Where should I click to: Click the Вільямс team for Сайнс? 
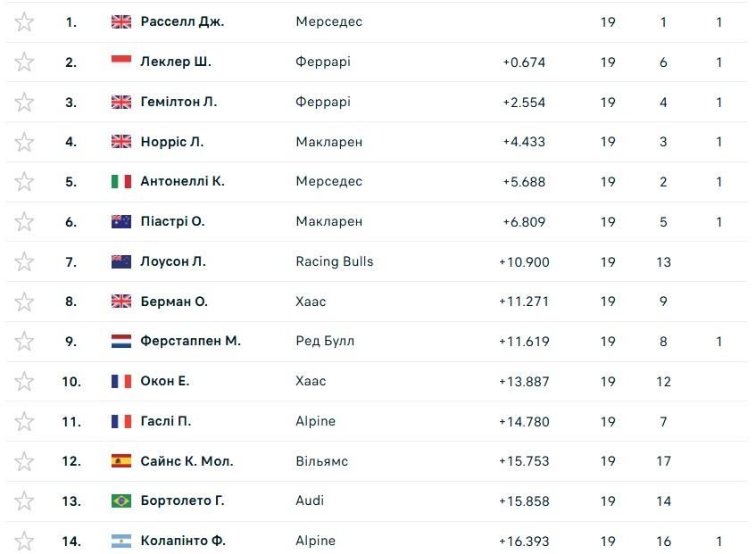(321, 461)
